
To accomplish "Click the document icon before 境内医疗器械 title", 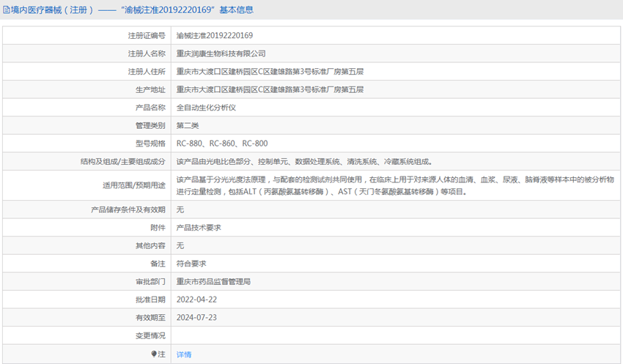I will tap(7, 10).
